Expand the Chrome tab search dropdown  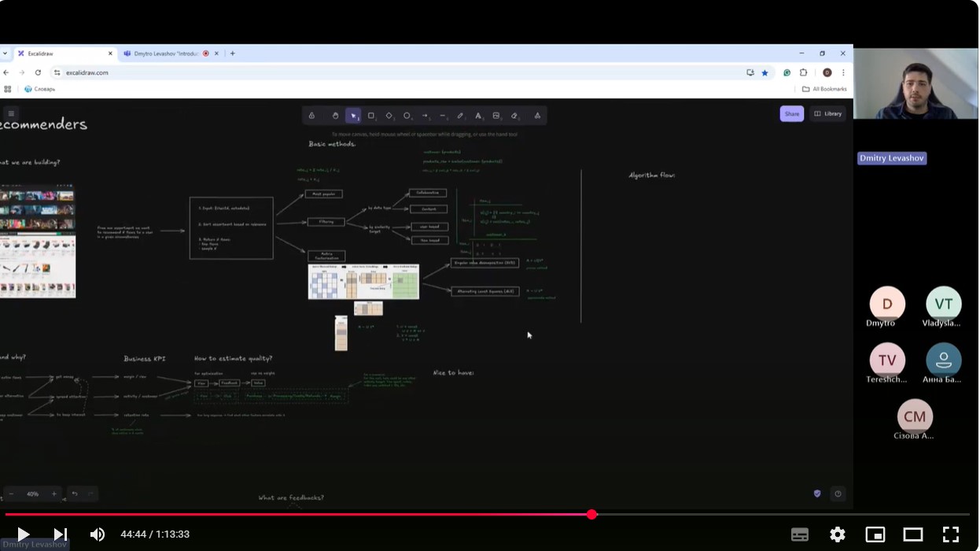pyautogui.click(x=5, y=54)
